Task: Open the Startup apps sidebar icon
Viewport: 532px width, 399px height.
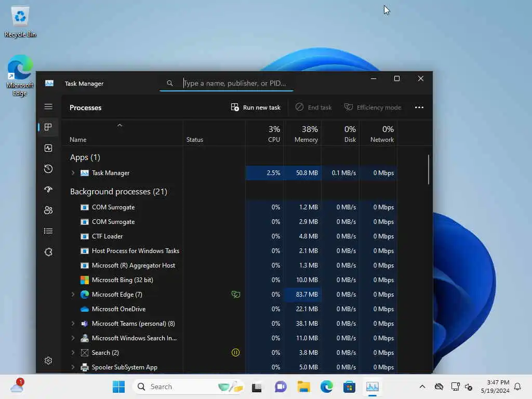Action: click(x=48, y=189)
